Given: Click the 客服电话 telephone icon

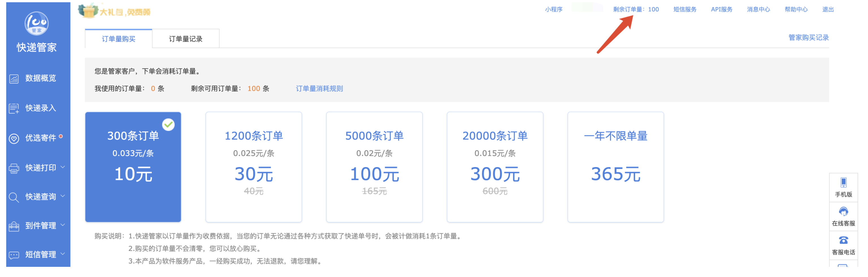Looking at the screenshot, I should click(x=843, y=240).
